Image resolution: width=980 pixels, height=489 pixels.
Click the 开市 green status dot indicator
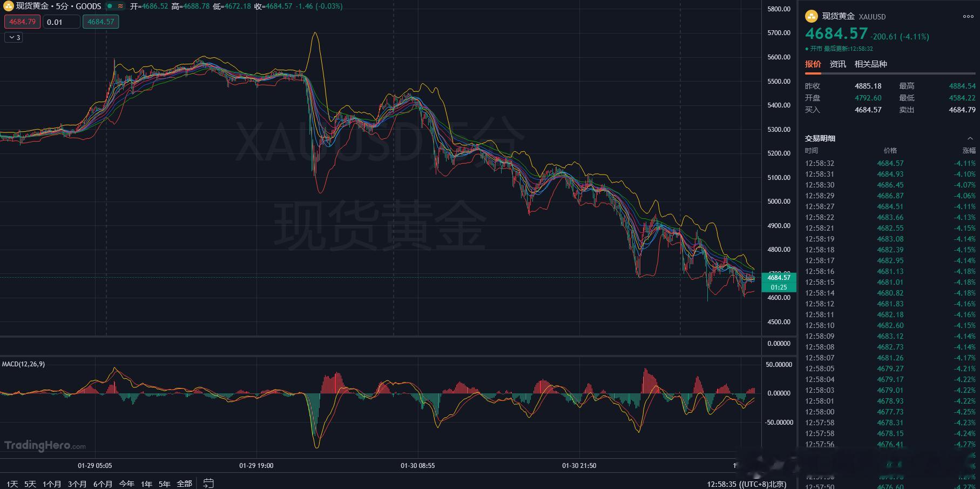click(806, 48)
